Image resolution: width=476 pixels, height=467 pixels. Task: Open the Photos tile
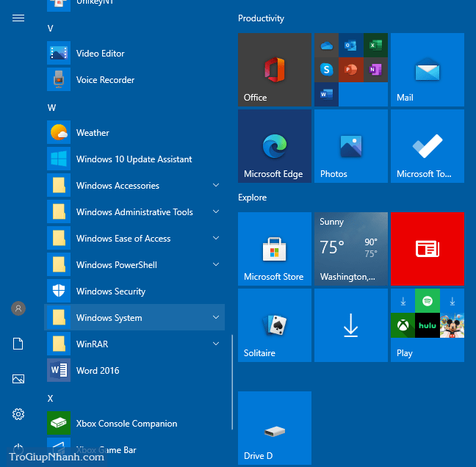(x=350, y=146)
